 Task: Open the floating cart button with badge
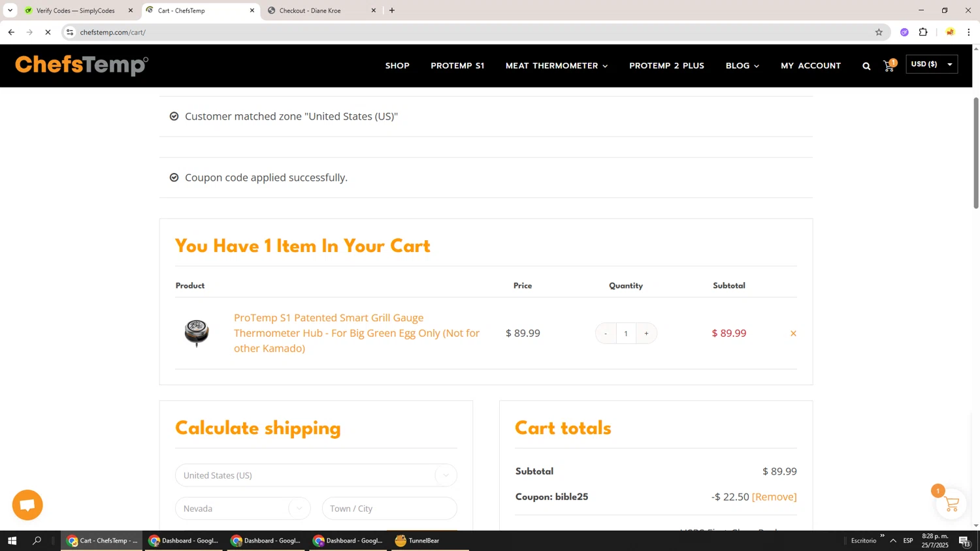click(x=951, y=504)
